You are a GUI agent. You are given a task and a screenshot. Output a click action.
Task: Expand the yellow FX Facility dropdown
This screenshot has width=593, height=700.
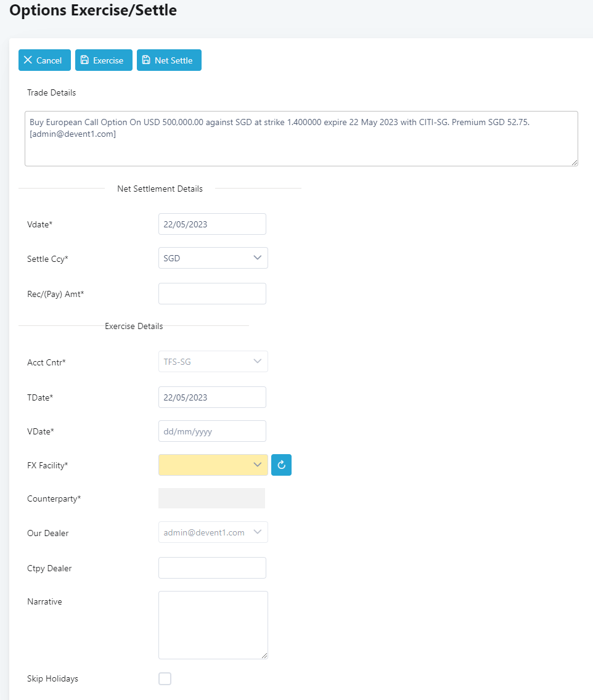213,465
